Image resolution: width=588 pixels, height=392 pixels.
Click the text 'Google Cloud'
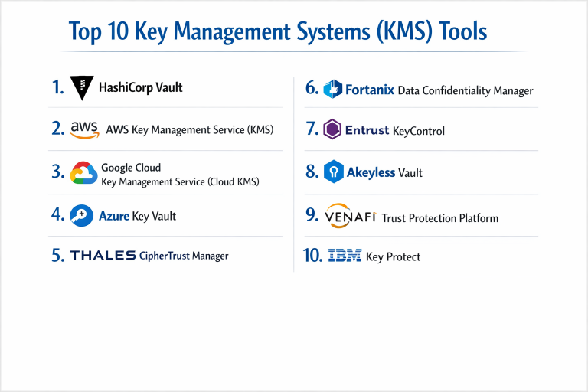131,168
